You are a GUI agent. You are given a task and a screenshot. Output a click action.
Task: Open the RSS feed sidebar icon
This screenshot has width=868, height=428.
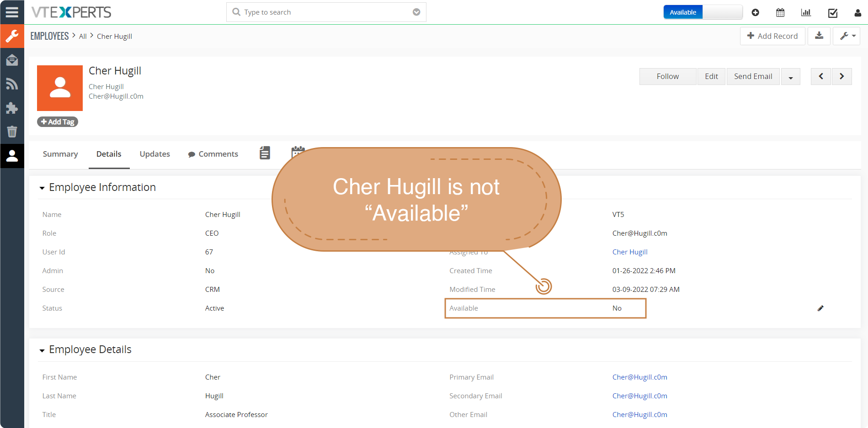pyautogui.click(x=12, y=84)
